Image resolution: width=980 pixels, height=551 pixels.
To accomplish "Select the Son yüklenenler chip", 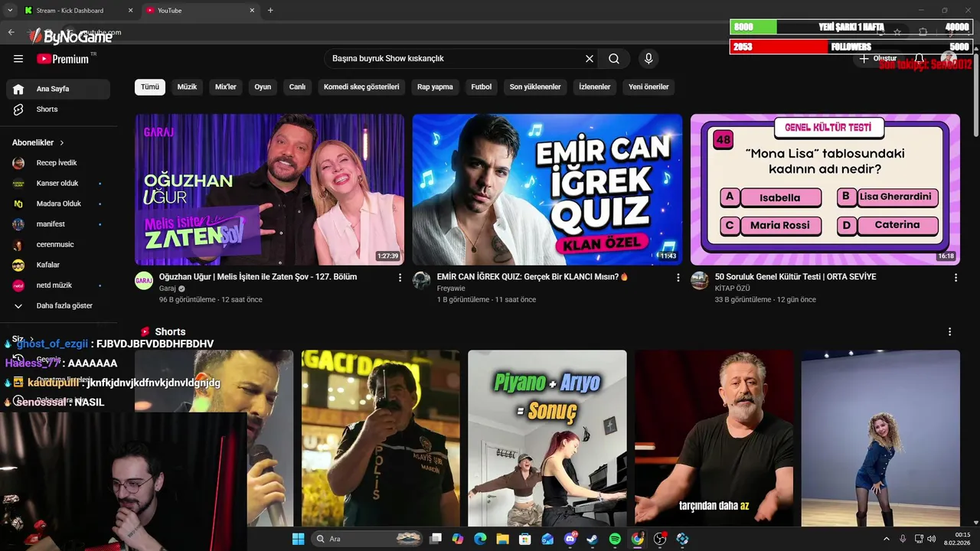I will click(x=536, y=87).
